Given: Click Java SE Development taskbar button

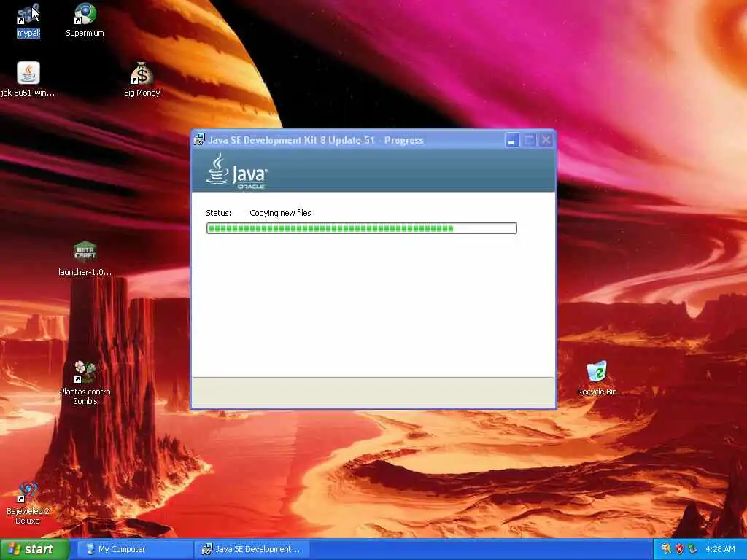Looking at the screenshot, I should tap(252, 549).
